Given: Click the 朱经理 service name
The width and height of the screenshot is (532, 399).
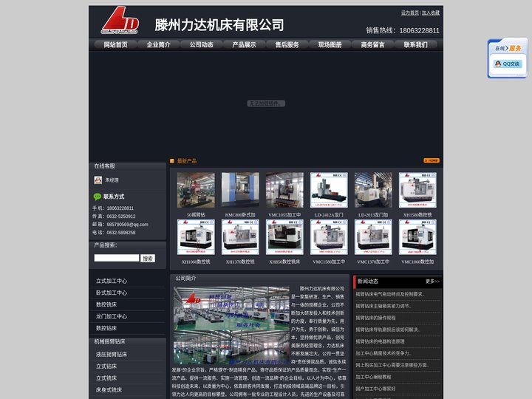Looking at the screenshot, I should tap(112, 180).
